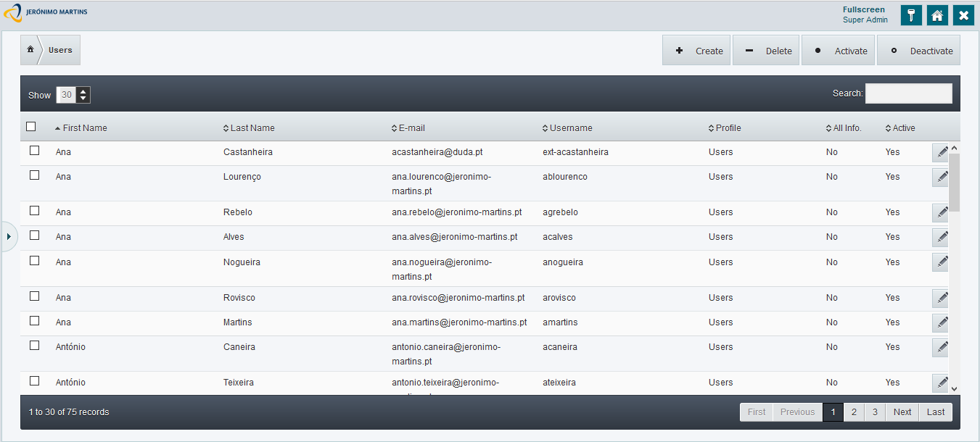Select Ana Alves's row checkbox
This screenshot has height=442, width=980.
(34, 235)
